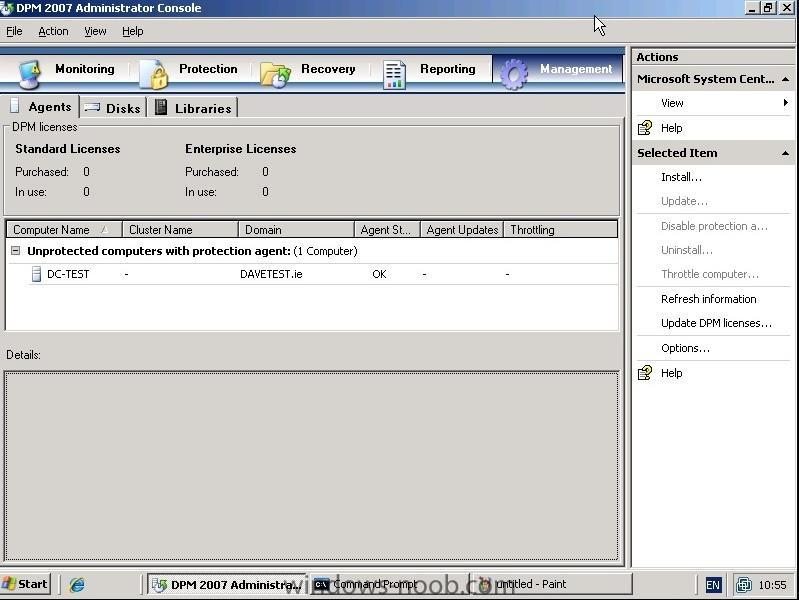Switch to the Disks tab
The width and height of the screenshot is (799, 600).
(x=114, y=108)
